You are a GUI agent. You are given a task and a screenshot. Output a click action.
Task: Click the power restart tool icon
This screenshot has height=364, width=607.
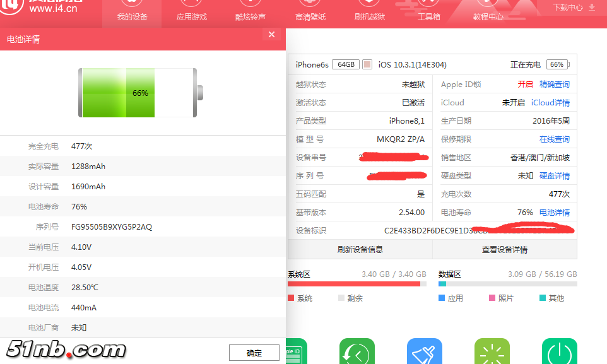tap(559, 351)
